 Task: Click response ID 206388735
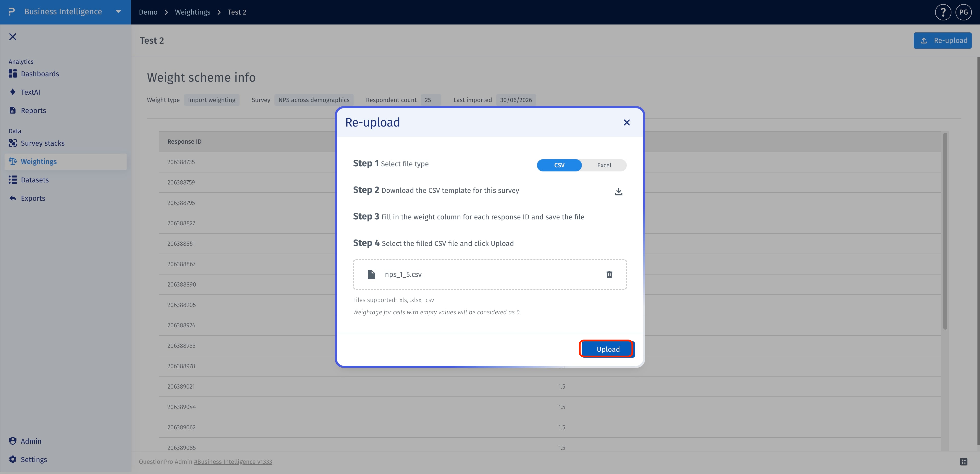tap(181, 162)
